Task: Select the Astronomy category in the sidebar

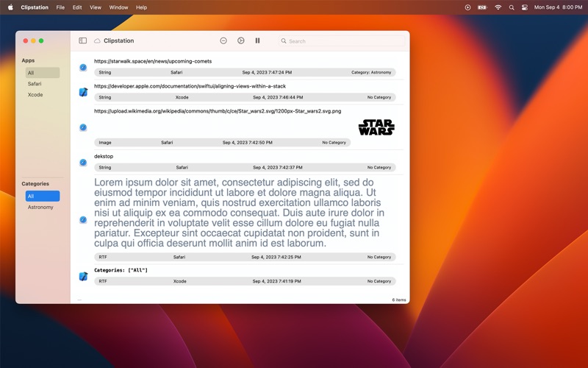Action: pos(40,207)
